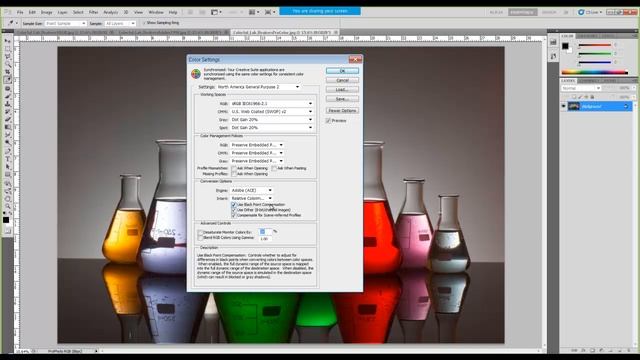Select the Clone Stamp tool
Viewport: 640px width, 360px height.
tap(7, 104)
